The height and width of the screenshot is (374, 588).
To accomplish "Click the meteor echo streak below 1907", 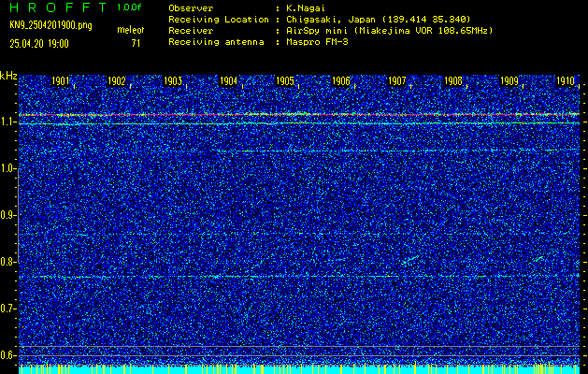I will pyautogui.click(x=410, y=260).
